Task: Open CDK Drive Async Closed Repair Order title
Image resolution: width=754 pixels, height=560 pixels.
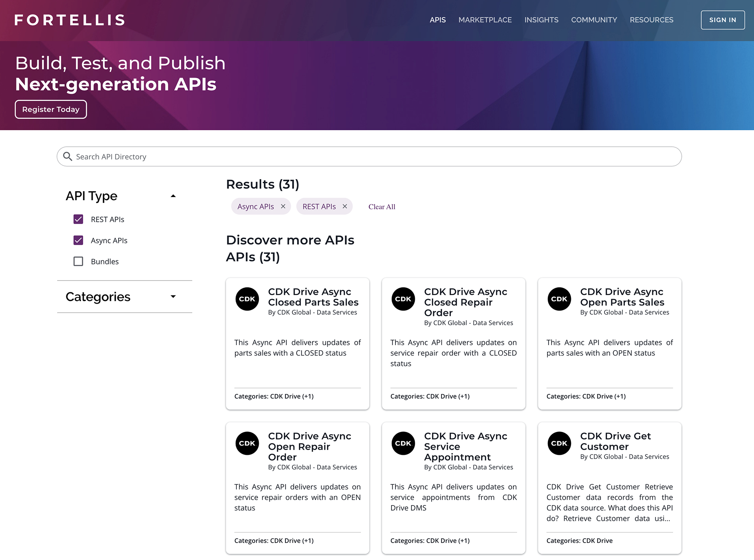Action: [466, 302]
